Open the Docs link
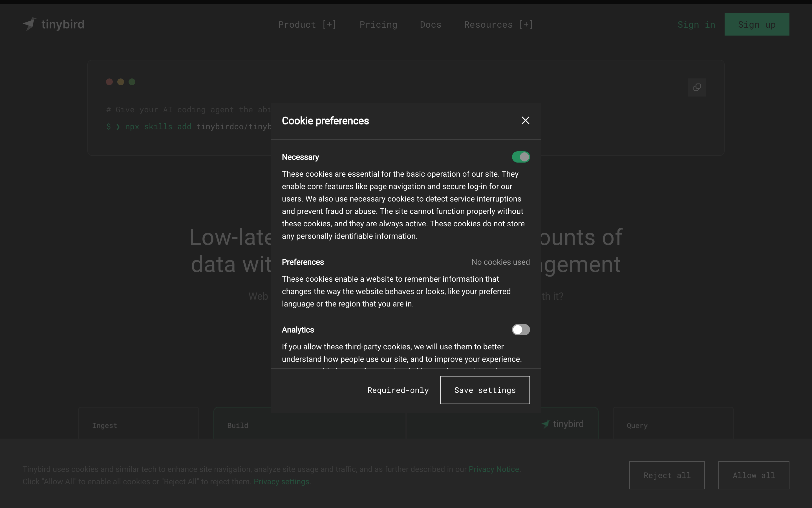 pos(431,25)
